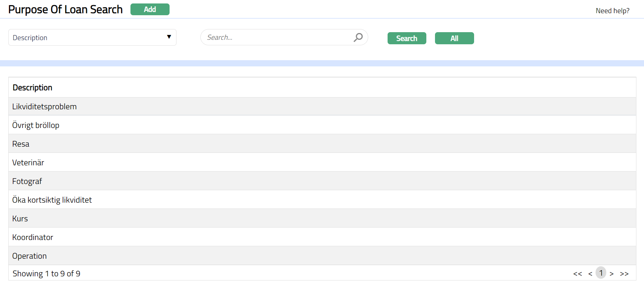Go to next page with > arrow

point(611,274)
